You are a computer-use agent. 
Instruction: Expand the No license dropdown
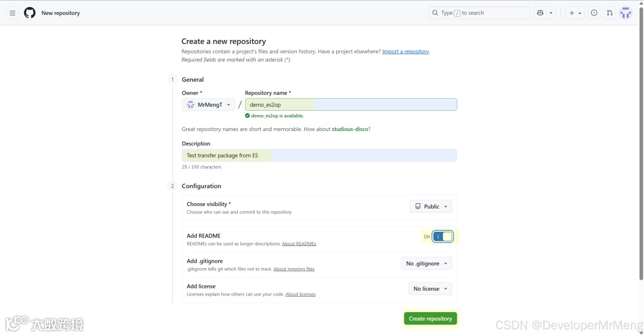point(430,289)
